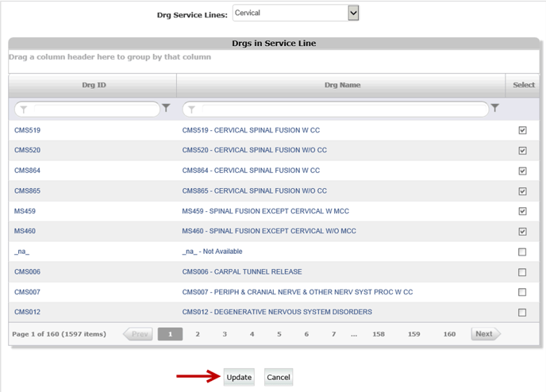Image resolution: width=546 pixels, height=392 pixels.
Task: Click the CMS007 PERIPH & CRANIAL NERVE name
Action: (x=298, y=292)
